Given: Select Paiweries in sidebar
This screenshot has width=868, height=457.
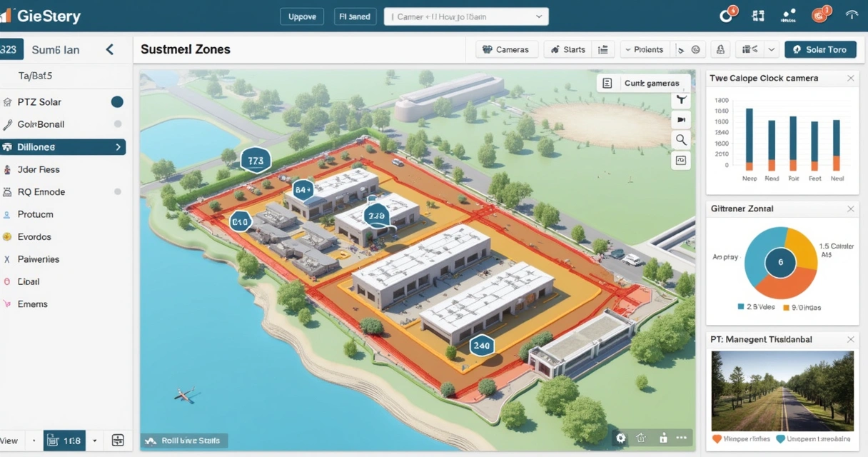Looking at the screenshot, I should click(63, 259).
